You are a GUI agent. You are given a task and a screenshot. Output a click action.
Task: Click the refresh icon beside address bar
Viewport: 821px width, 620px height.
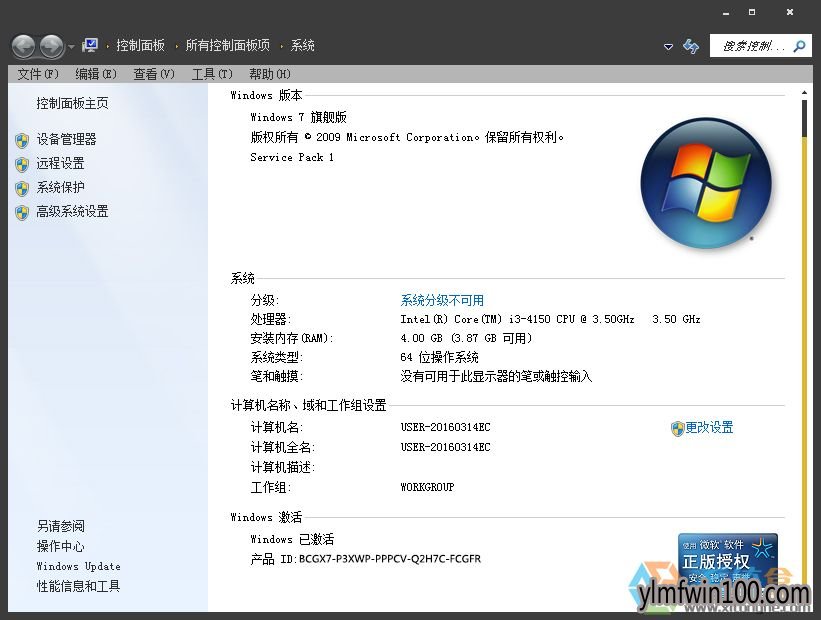point(690,46)
